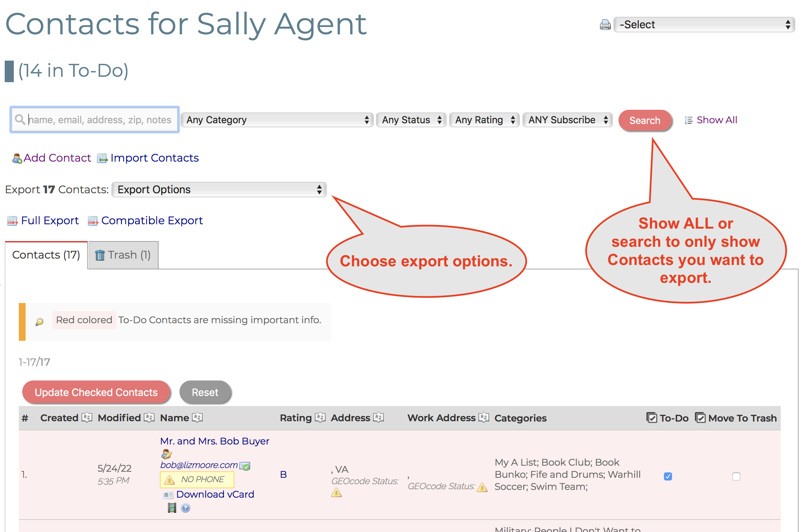
Task: Click the Full Export icon
Action: tap(12, 220)
